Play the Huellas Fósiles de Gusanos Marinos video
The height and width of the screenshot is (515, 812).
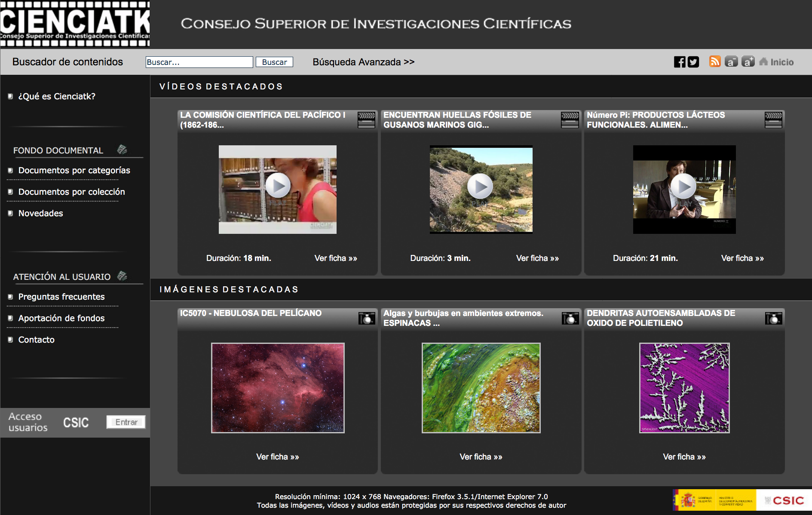coord(480,186)
